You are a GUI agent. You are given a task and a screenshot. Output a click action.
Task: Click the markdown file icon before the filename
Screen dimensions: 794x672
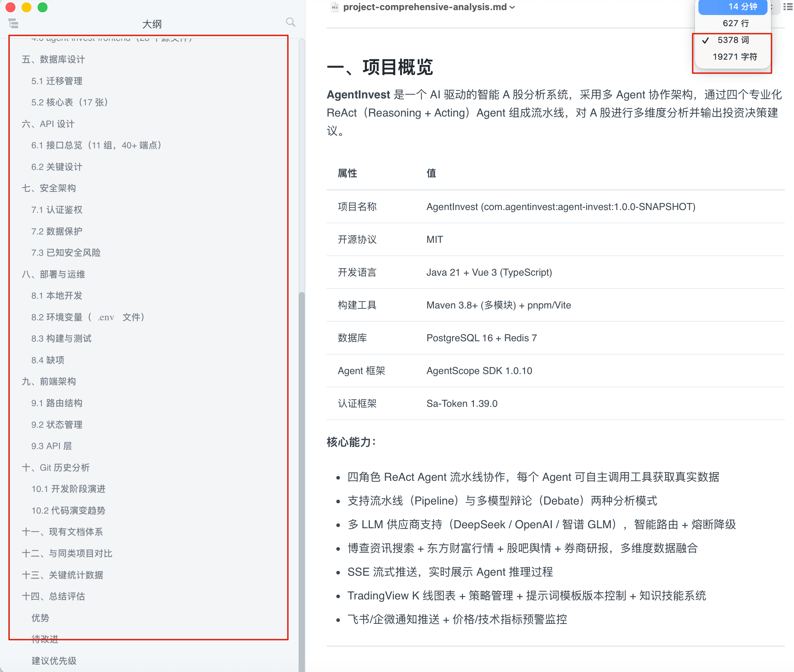tap(335, 7)
